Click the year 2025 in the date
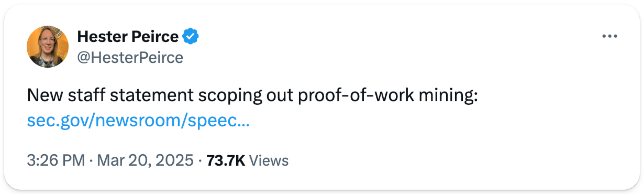644x194 pixels. coord(175,160)
